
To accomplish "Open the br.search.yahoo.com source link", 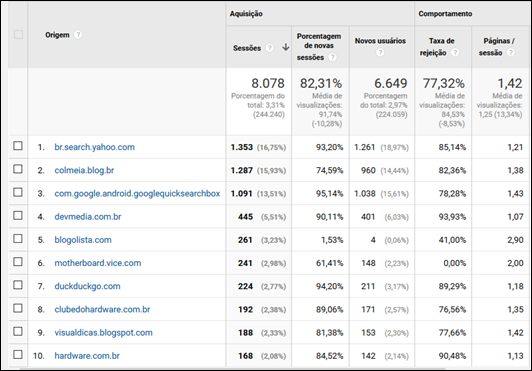I will click(x=95, y=147).
